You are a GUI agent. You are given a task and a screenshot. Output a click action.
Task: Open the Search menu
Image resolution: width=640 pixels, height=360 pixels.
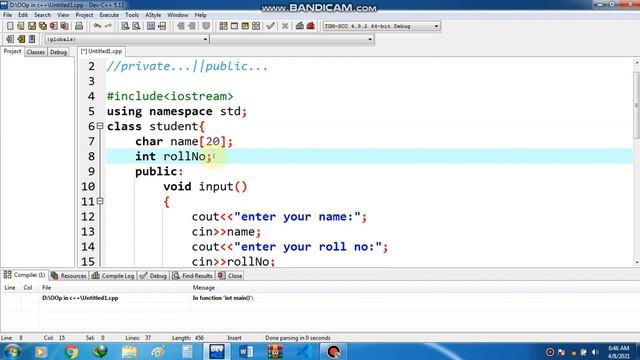pos(42,15)
